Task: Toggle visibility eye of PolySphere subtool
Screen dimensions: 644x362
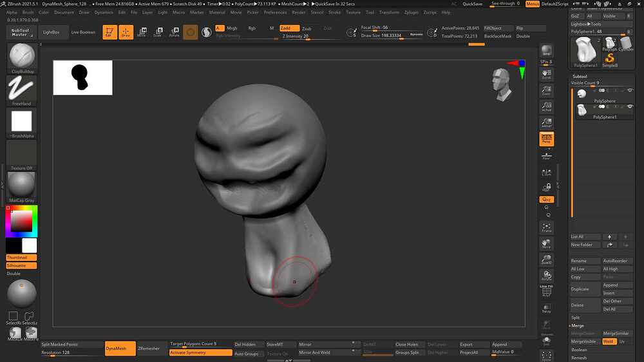Action: pos(630,90)
